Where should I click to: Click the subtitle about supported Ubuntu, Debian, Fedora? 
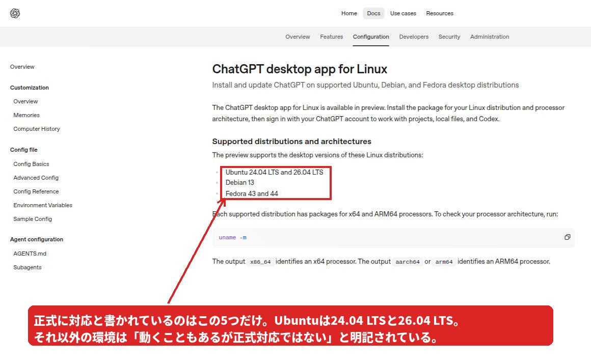click(x=365, y=85)
